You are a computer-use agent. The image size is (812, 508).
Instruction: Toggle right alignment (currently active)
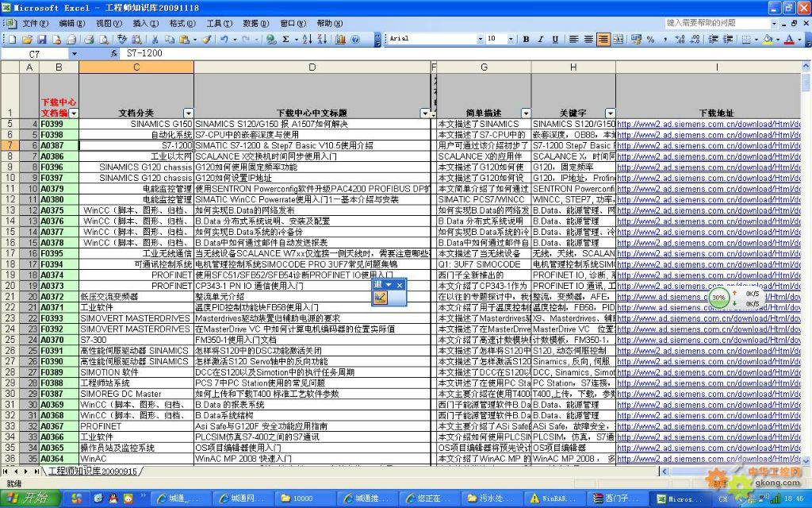603,39
